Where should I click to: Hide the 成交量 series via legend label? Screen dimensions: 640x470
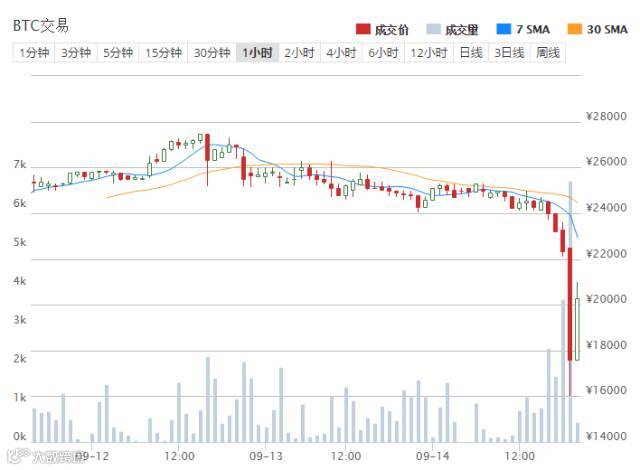[x=462, y=29]
